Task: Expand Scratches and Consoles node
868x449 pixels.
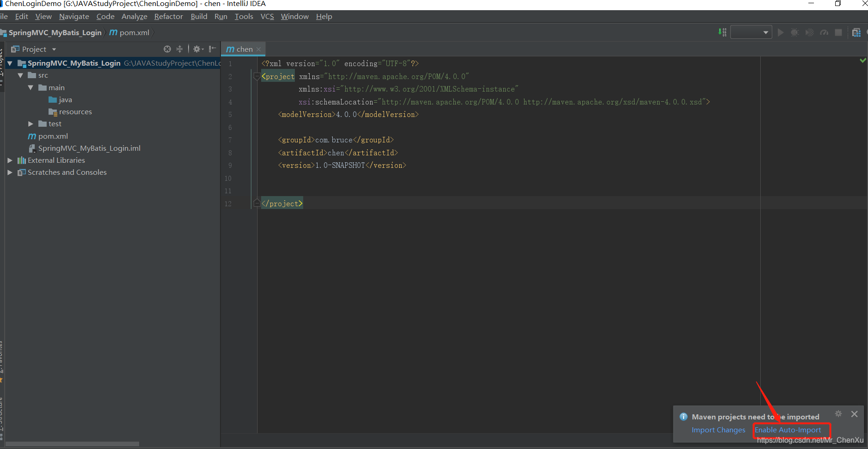Action: pos(10,172)
